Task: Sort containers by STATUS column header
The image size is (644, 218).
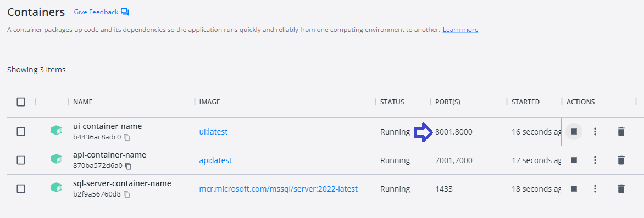Action: click(392, 102)
